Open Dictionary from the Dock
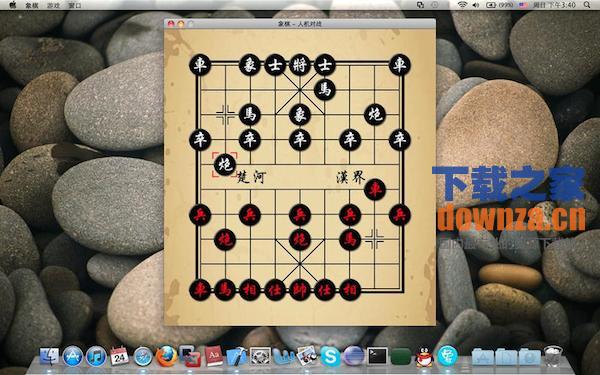 point(214,356)
